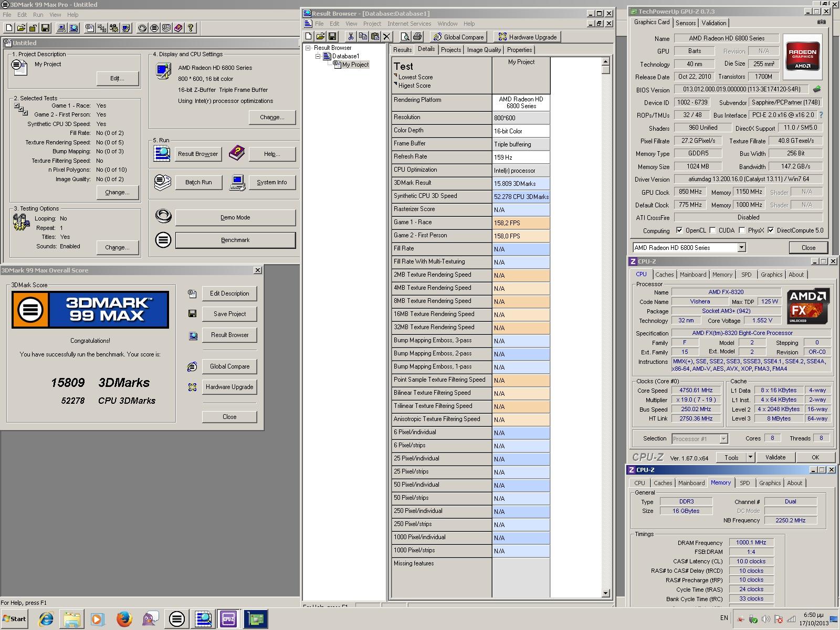Open CPU-Z Tools dropdown arrow
The height and width of the screenshot is (630, 840).
pyautogui.click(x=750, y=457)
